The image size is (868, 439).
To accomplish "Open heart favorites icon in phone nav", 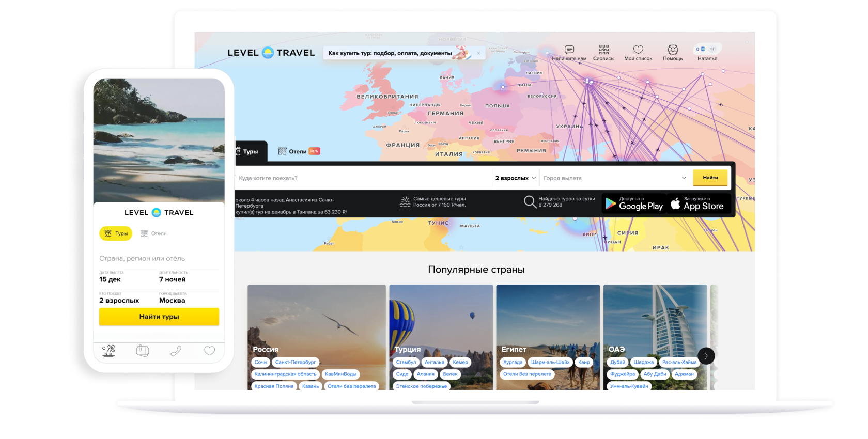I will point(209,351).
